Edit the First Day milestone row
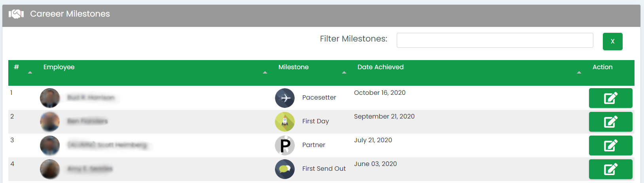Screen dimensions: 644x183 pyautogui.click(x=610, y=122)
